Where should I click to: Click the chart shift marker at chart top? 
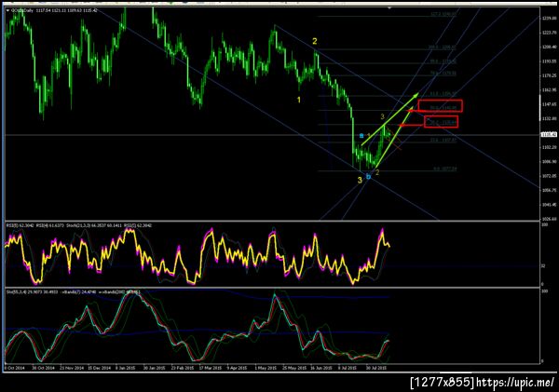[x=389, y=7]
